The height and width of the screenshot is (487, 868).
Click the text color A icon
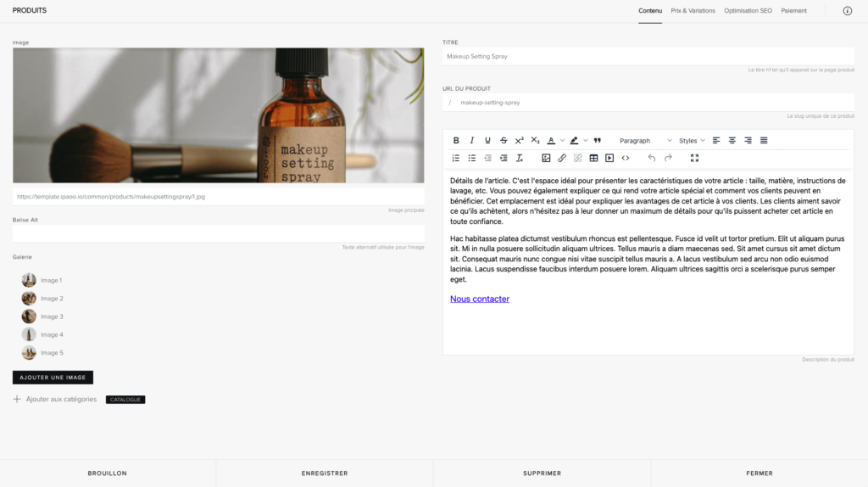(551, 141)
